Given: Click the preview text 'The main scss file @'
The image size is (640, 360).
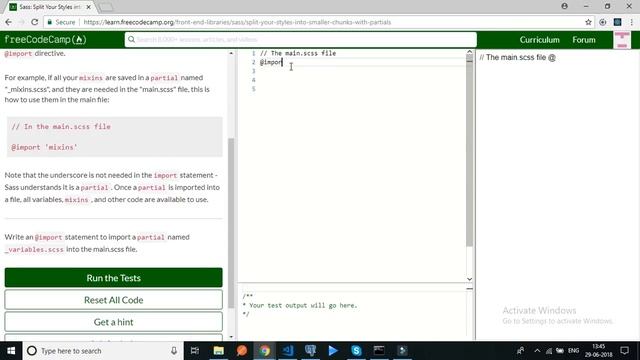Looking at the screenshot, I should click(518, 58).
